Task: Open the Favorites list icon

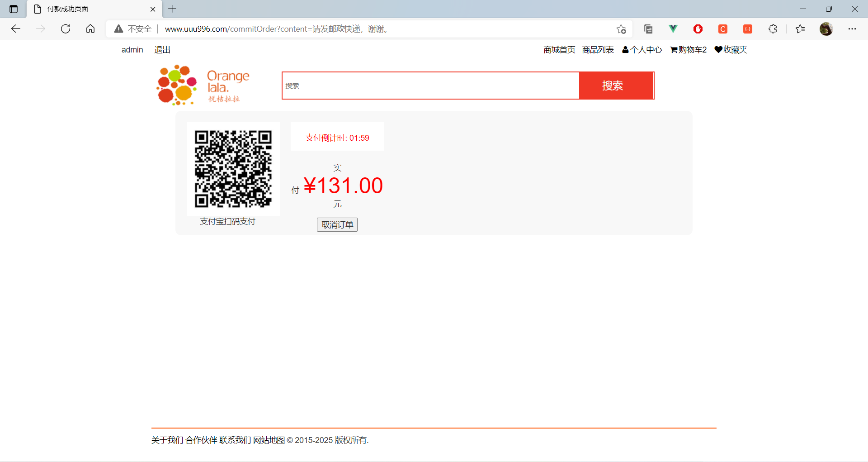Action: (800, 29)
